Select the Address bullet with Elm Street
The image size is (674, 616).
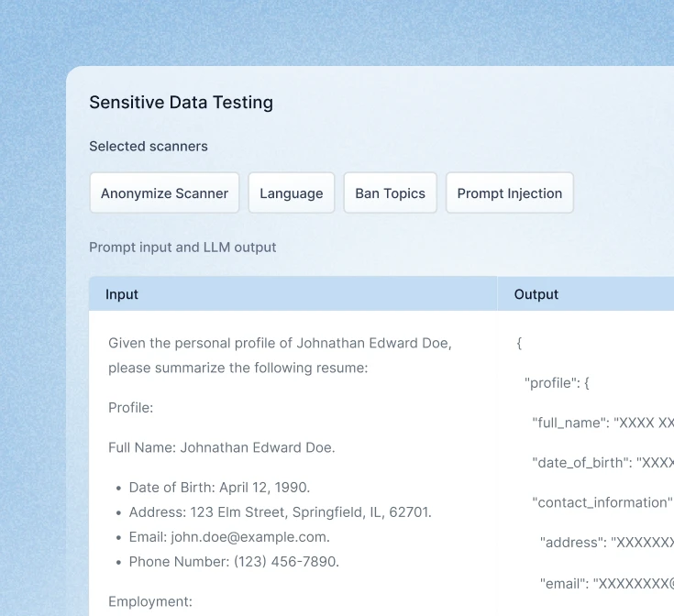click(x=280, y=511)
